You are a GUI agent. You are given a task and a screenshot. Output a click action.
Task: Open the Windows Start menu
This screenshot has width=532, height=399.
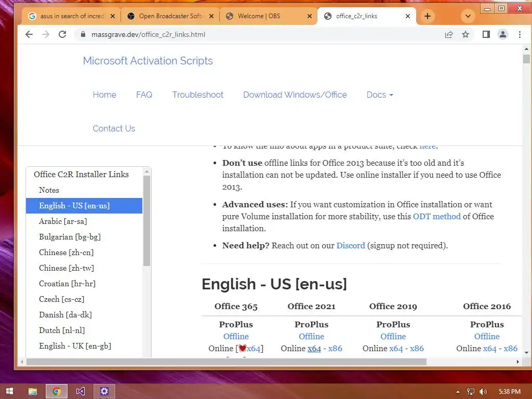[9, 391]
